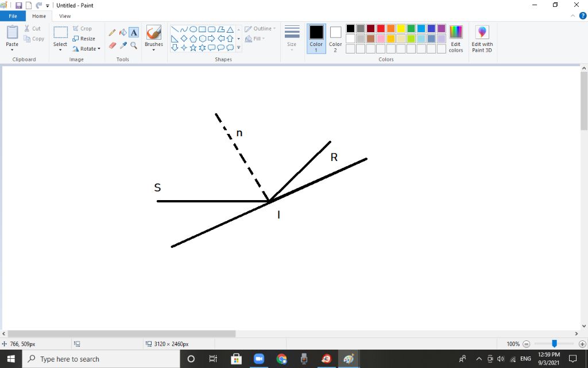
Task: Open Customize Quick Access Toolbar dropdown
Action: (48, 6)
